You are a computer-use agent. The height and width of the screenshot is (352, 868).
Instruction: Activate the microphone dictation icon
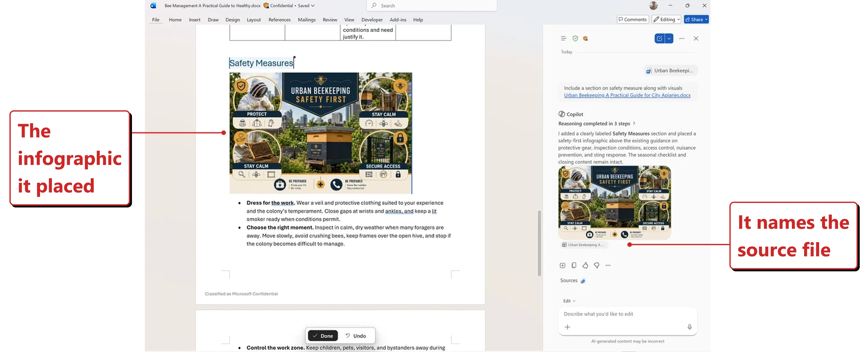click(689, 327)
